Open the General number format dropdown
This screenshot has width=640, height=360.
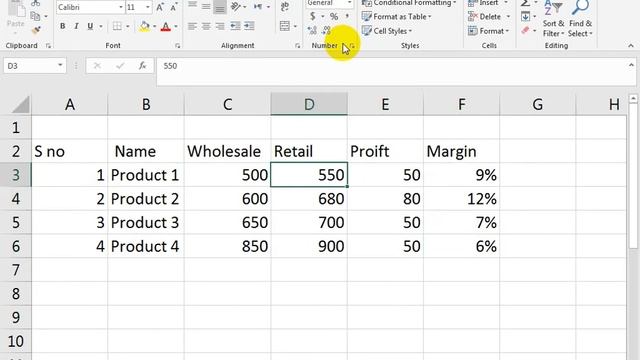click(x=349, y=3)
